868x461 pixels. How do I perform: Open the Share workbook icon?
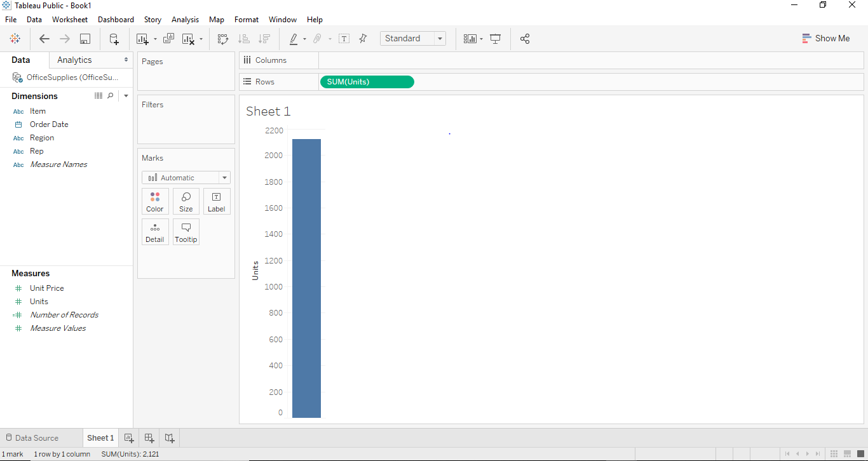[x=525, y=38]
